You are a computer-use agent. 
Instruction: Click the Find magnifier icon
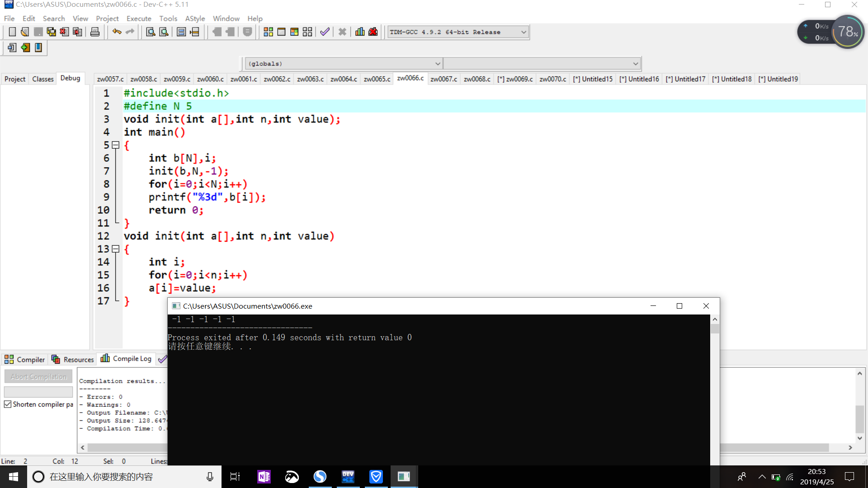point(151,32)
